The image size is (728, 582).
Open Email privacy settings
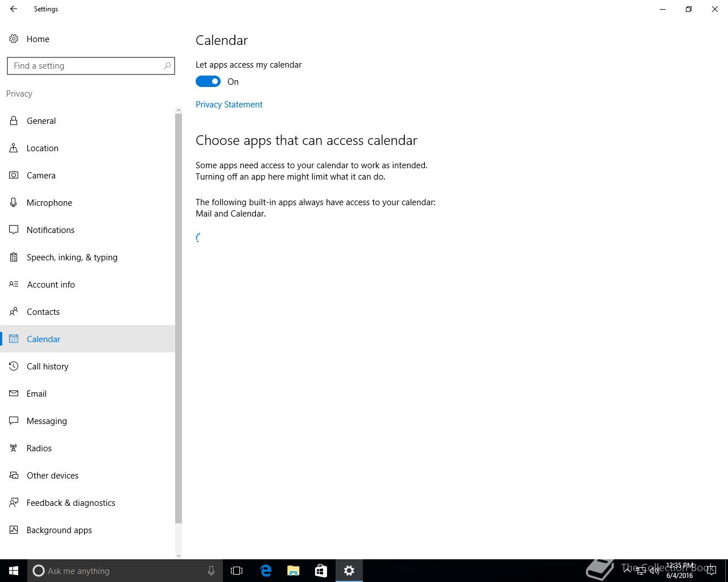(88, 393)
